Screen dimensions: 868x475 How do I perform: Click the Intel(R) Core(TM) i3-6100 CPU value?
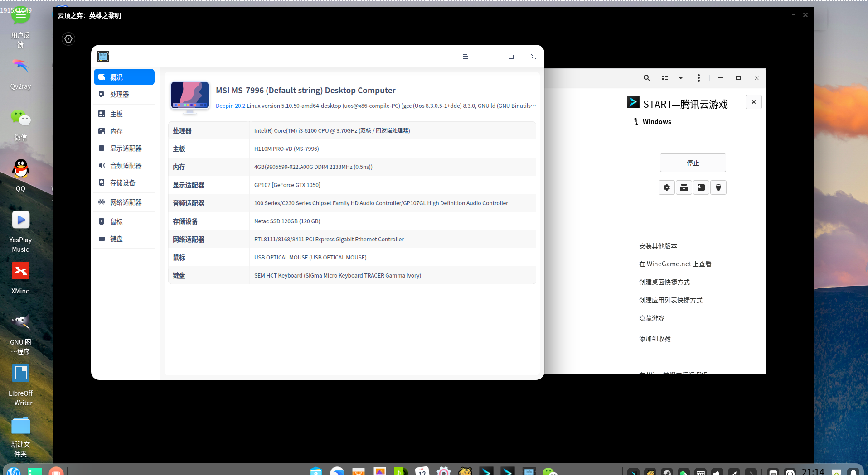click(x=332, y=130)
